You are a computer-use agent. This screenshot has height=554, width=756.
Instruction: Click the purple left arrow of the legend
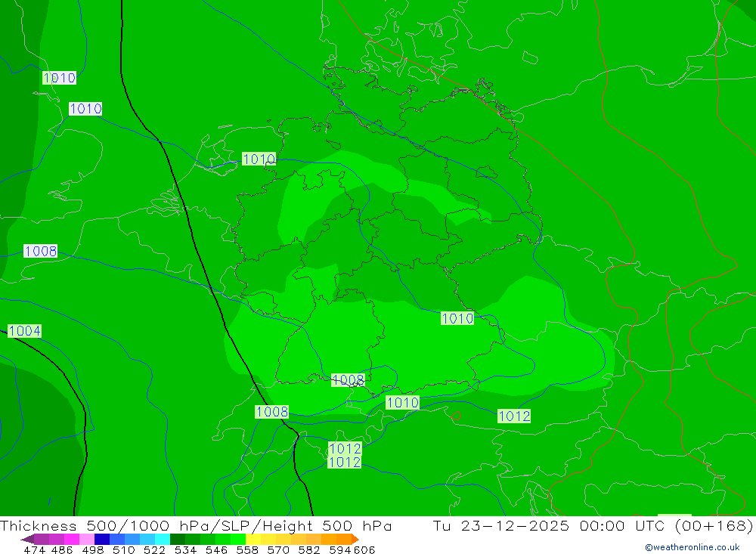coord(27,539)
